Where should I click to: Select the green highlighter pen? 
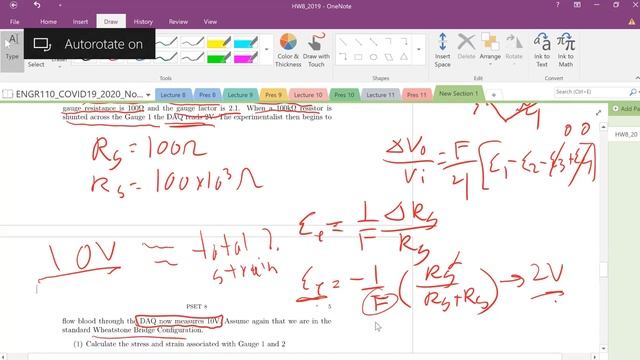tap(218, 58)
